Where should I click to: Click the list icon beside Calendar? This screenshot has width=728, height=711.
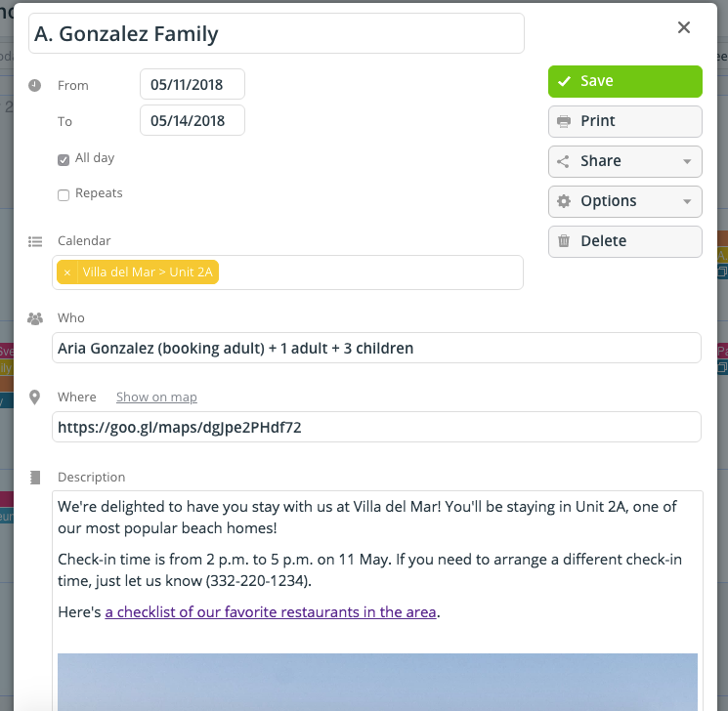coord(35,241)
